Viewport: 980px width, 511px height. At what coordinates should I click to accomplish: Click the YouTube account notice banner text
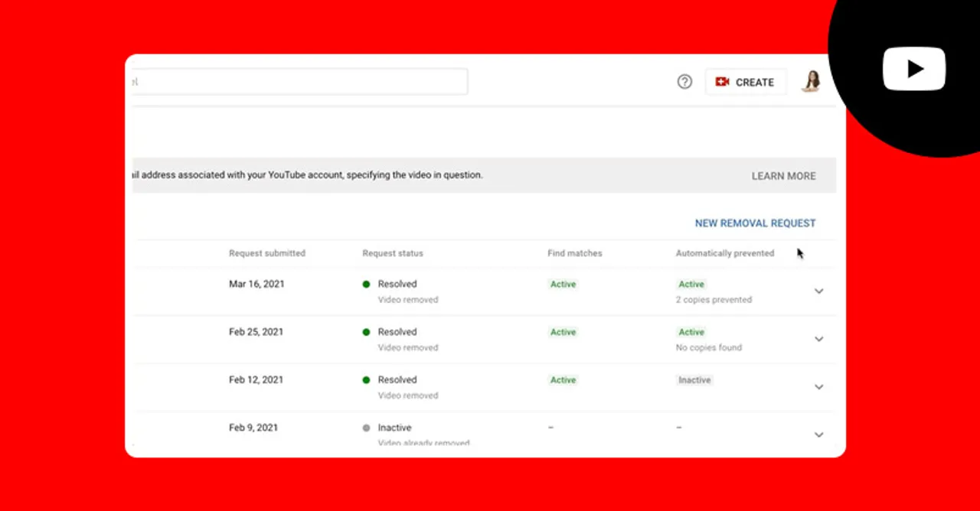point(308,175)
